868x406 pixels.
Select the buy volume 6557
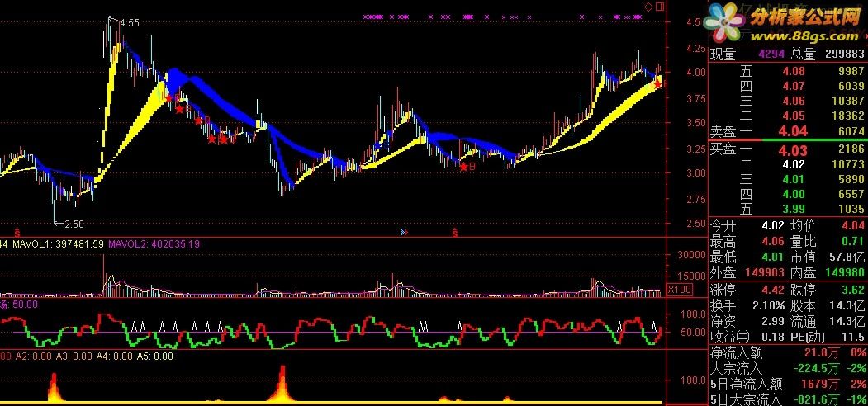click(851, 194)
